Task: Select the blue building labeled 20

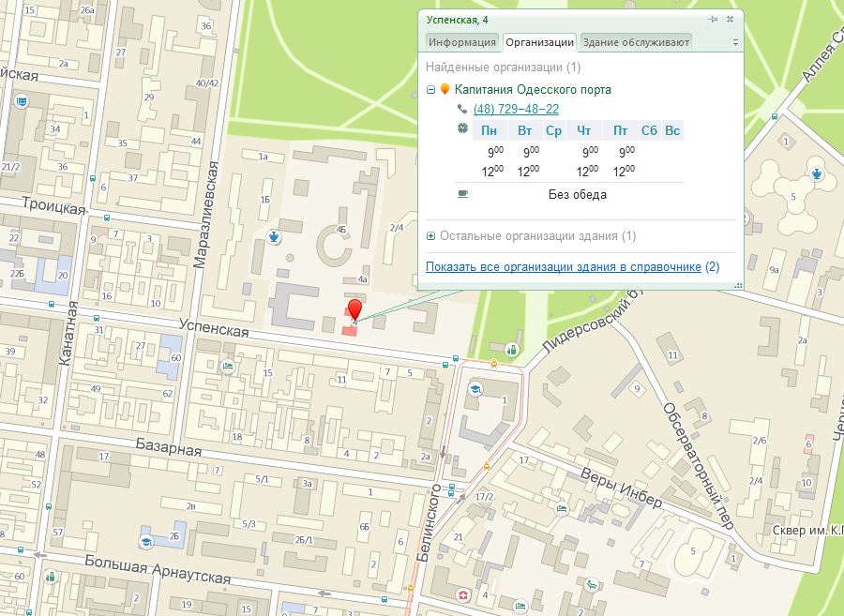Action: (52, 276)
